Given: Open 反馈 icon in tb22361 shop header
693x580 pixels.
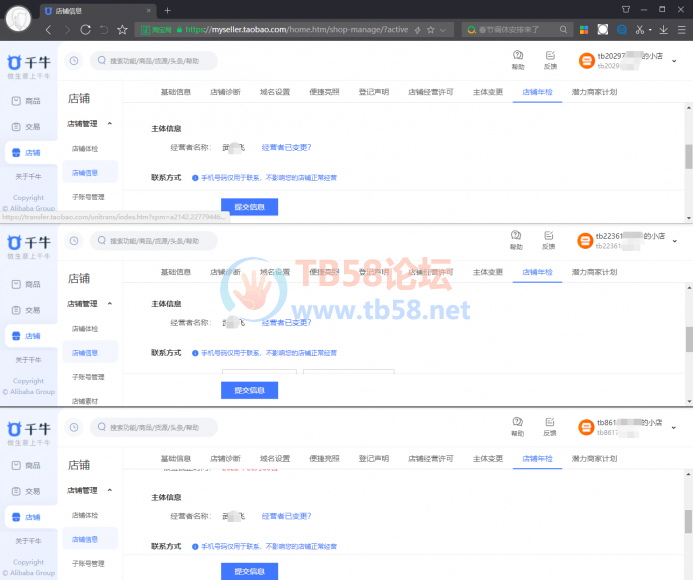Looking at the screenshot, I should click(548, 240).
